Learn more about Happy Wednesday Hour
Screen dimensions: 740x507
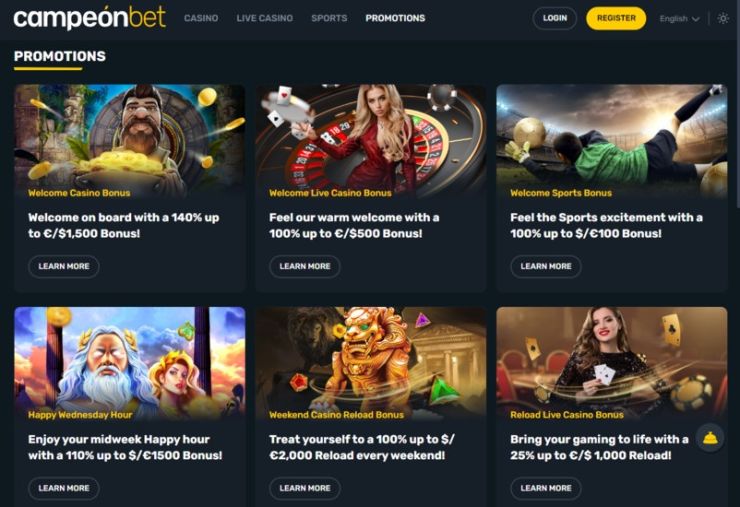(64, 488)
